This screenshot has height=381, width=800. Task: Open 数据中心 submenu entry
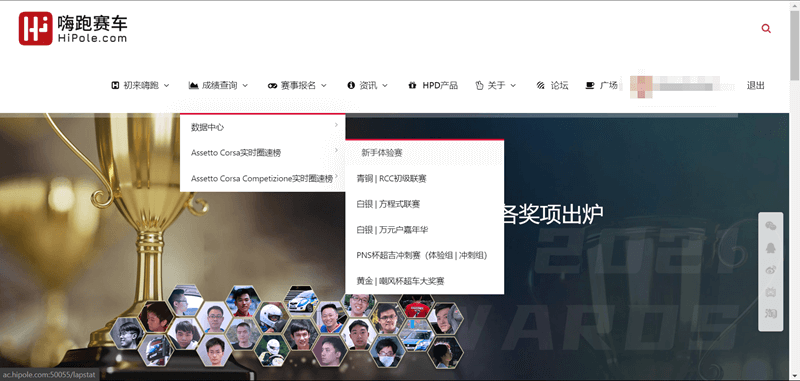263,127
